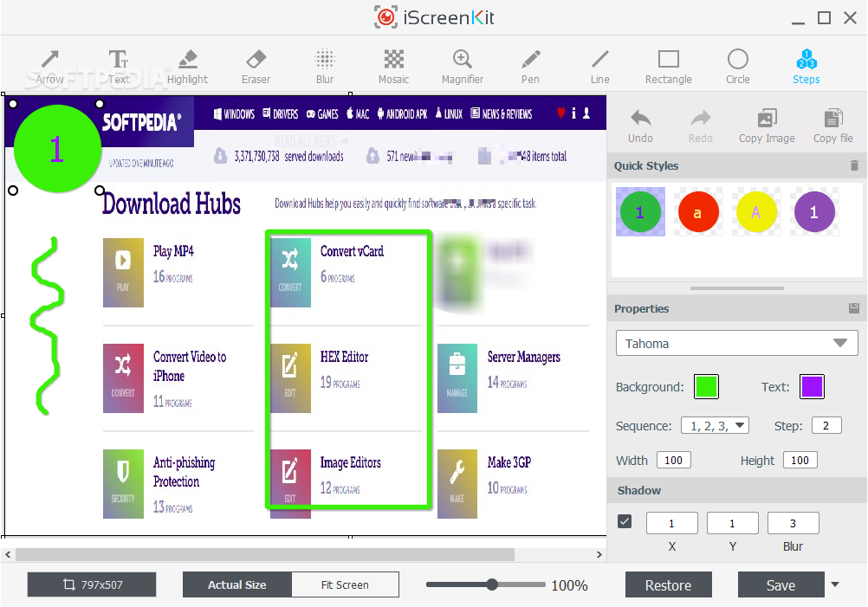The image size is (868, 607).
Task: Switch view to Actual Size
Action: [x=236, y=584]
